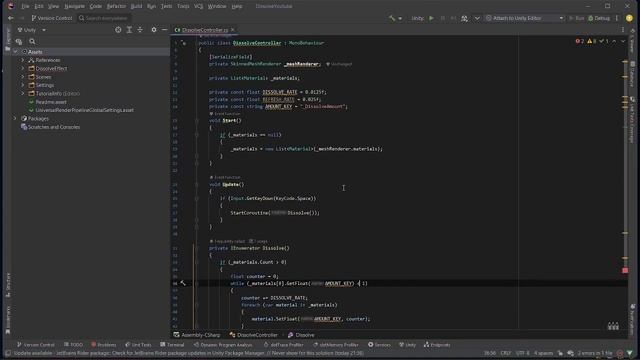The height and width of the screenshot is (360, 640).
Task: Click the 4 spaces indent status entry
Action: tap(543, 353)
